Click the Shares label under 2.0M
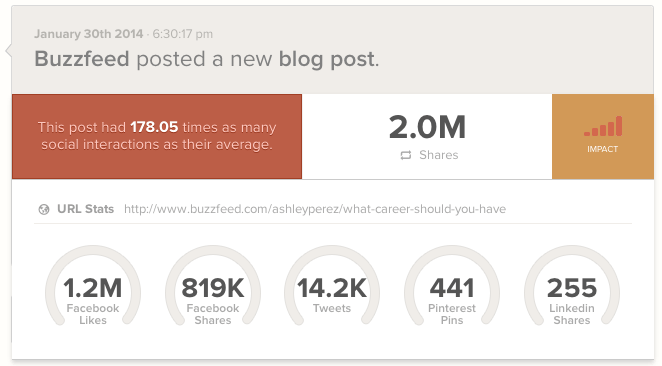 click(x=439, y=155)
